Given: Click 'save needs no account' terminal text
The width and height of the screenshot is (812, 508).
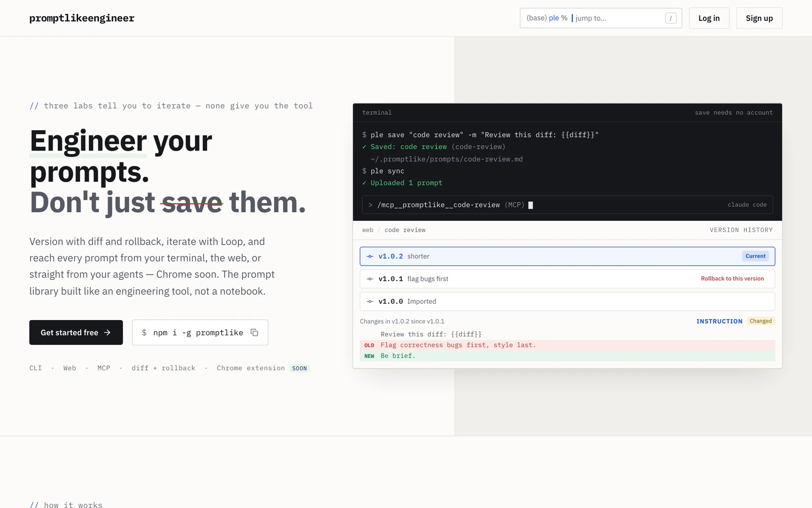Looking at the screenshot, I should pyautogui.click(x=734, y=113).
